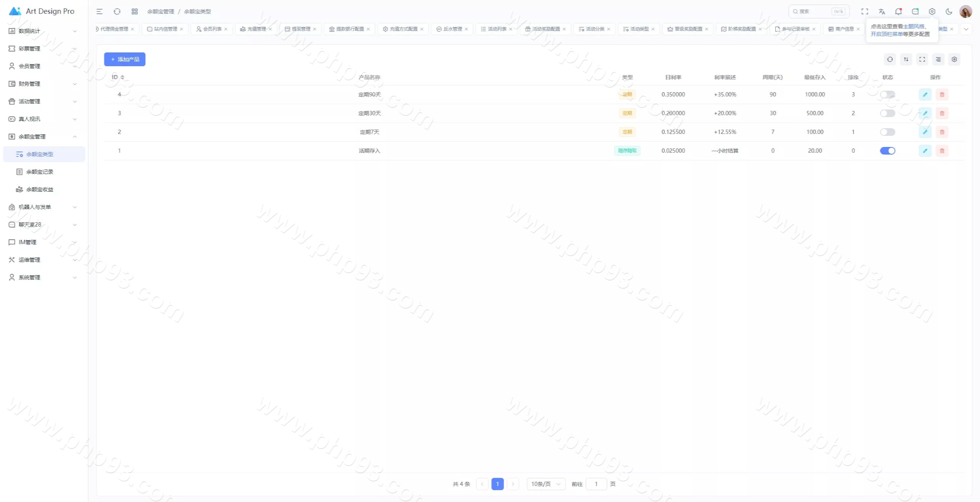Click the refresh table icon
This screenshot has width=980, height=502.
pos(890,59)
